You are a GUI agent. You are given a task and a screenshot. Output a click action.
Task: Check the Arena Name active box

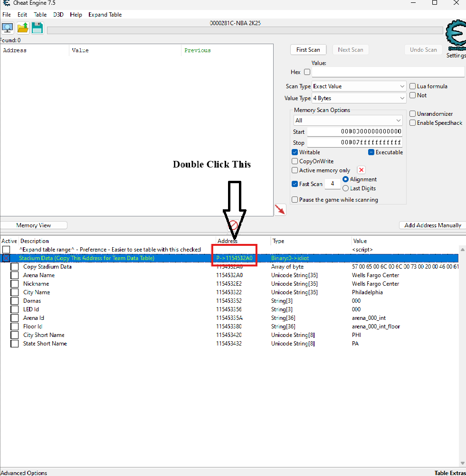[x=15, y=275]
